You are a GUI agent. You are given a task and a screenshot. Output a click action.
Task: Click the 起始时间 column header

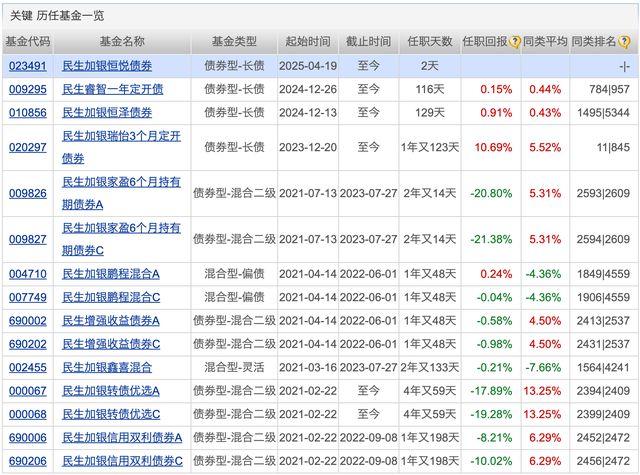[308, 41]
